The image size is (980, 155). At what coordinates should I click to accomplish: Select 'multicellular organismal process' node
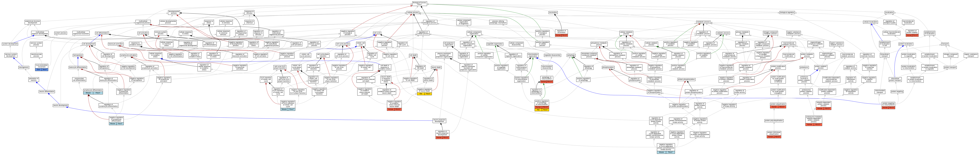(x=143, y=22)
